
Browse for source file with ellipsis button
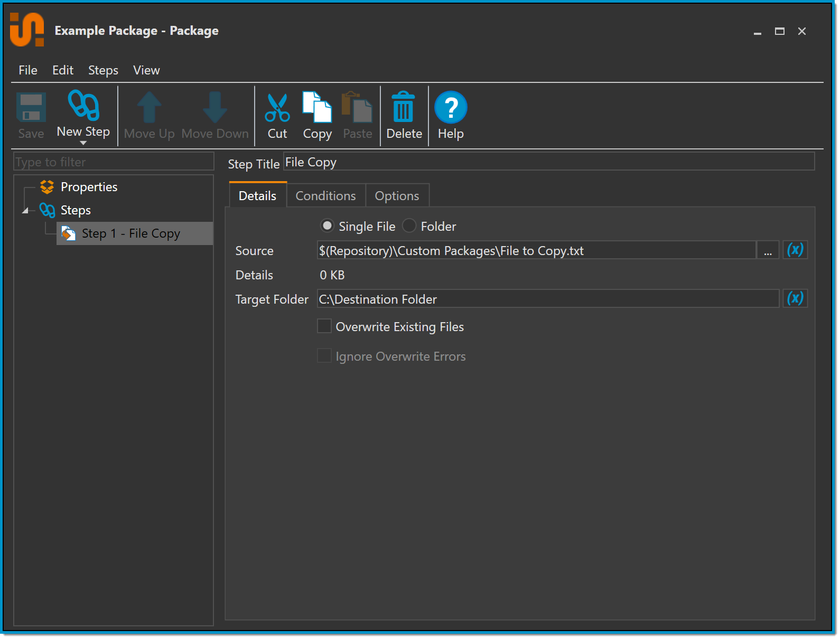(768, 250)
